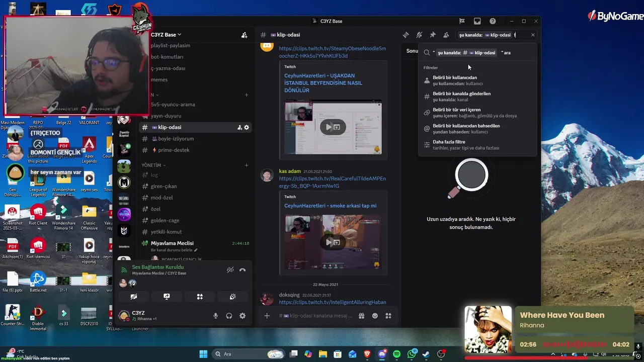Turn on camera in voice panel

[134, 297]
